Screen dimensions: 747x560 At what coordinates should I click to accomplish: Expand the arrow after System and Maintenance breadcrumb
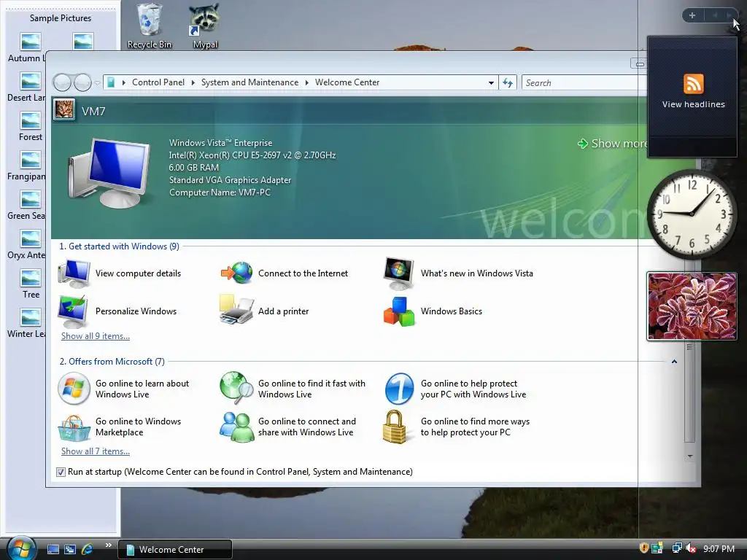point(307,82)
